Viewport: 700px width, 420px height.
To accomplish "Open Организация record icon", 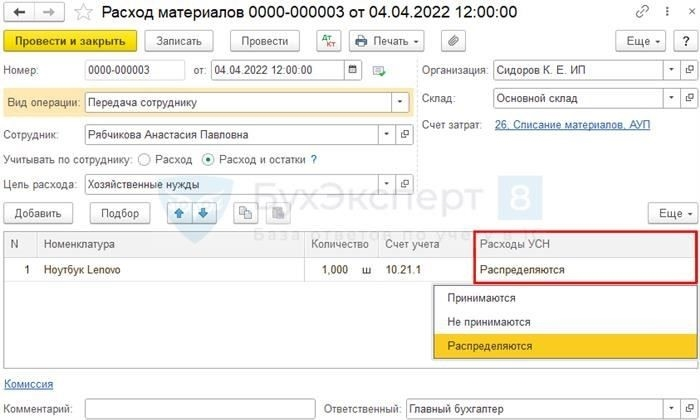I will coord(690,70).
